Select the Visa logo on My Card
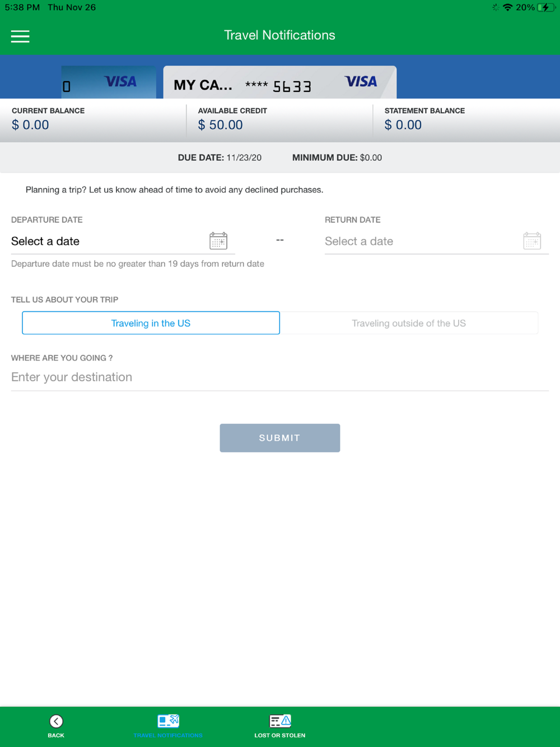The image size is (560, 747). tap(361, 82)
